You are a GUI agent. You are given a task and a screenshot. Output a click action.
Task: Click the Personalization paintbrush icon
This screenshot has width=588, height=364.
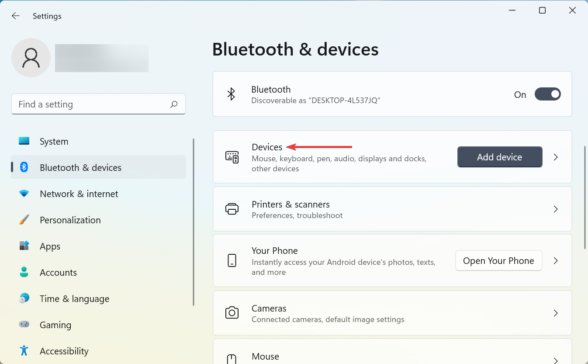coord(24,220)
